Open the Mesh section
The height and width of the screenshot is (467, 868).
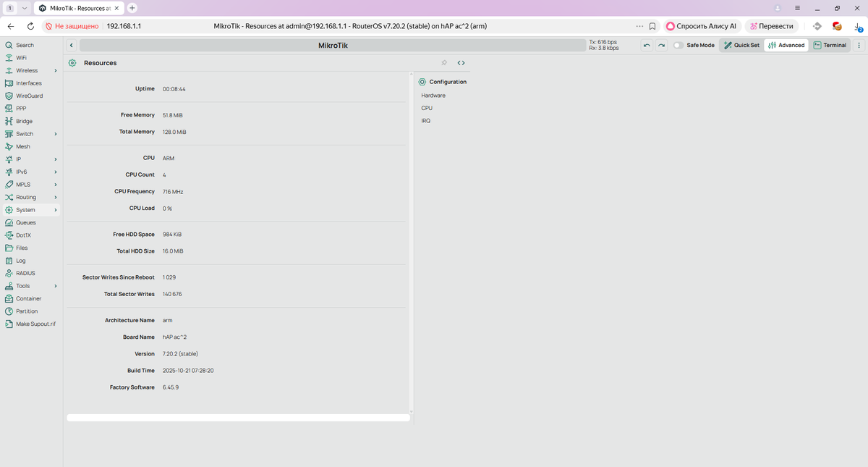pos(23,146)
